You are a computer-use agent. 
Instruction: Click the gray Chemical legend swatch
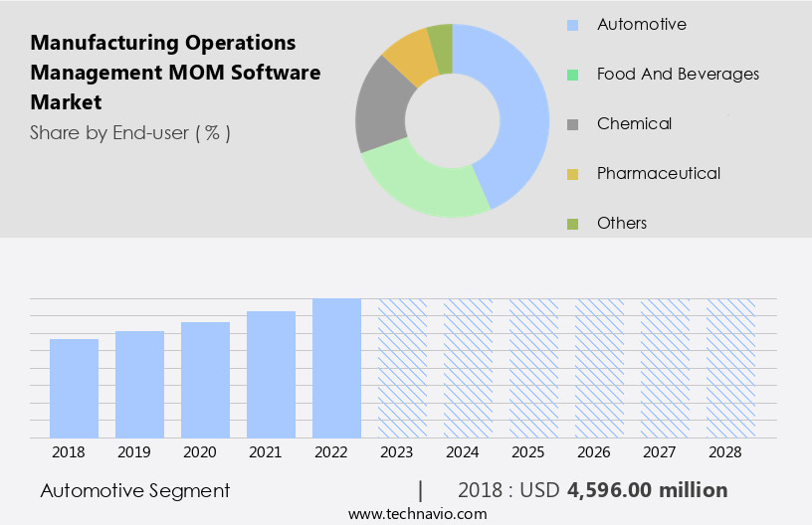point(572,124)
